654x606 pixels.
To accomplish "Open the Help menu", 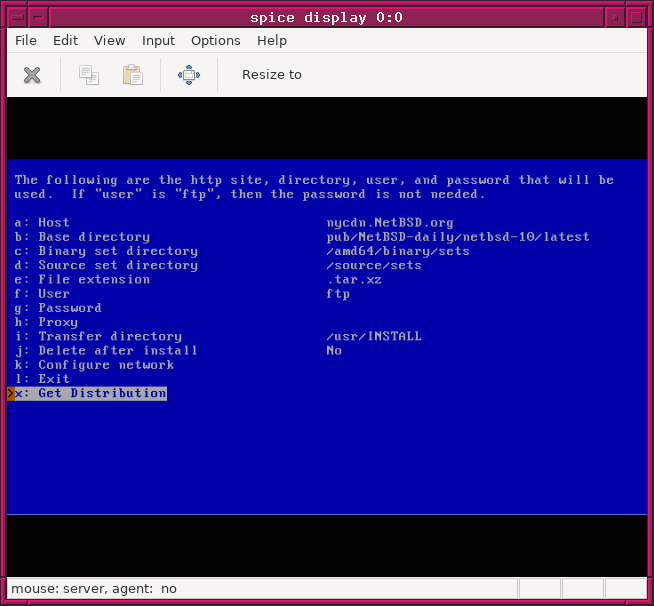I will 271,41.
